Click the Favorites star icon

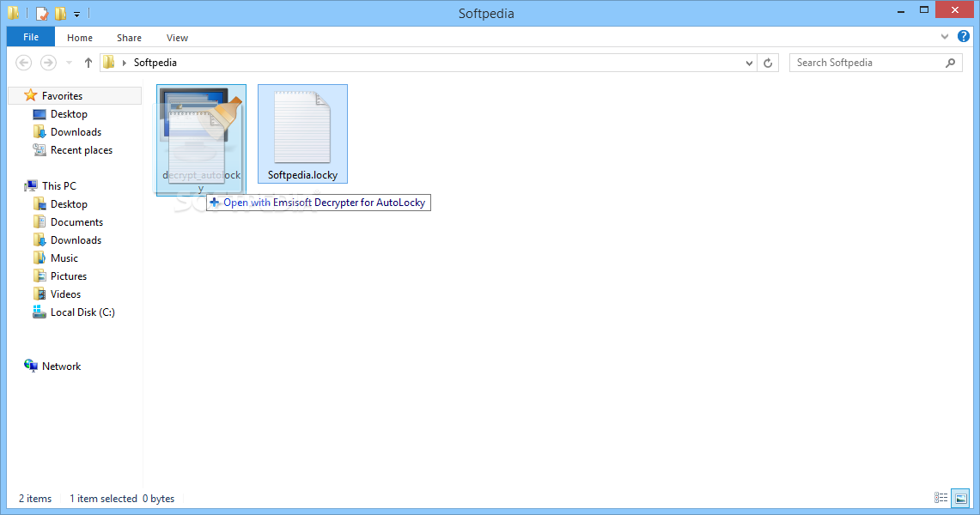pos(31,95)
